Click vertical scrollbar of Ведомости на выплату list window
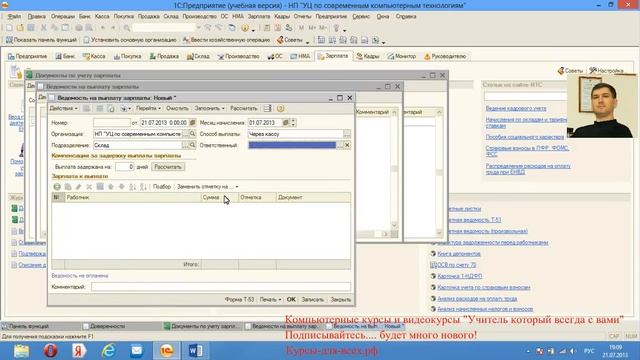 [394, 168]
